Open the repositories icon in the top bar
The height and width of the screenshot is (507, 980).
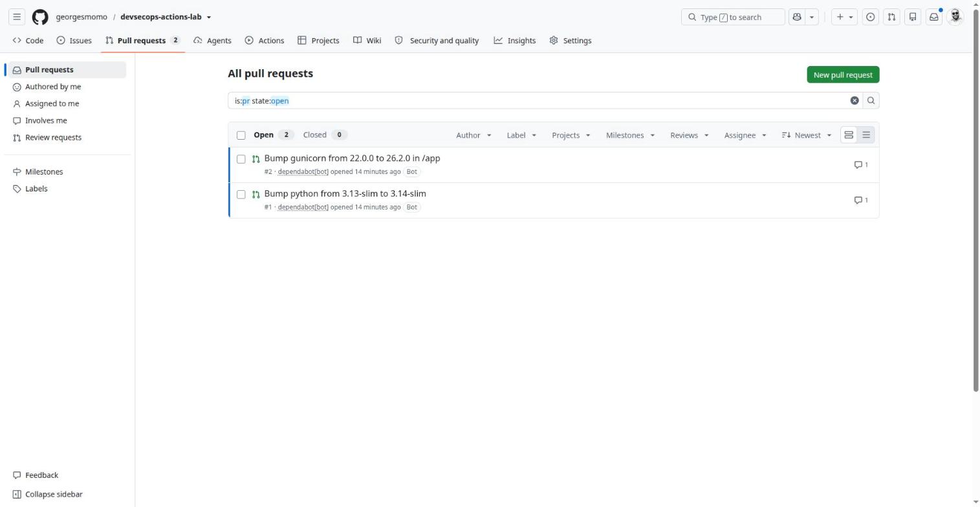coord(913,17)
